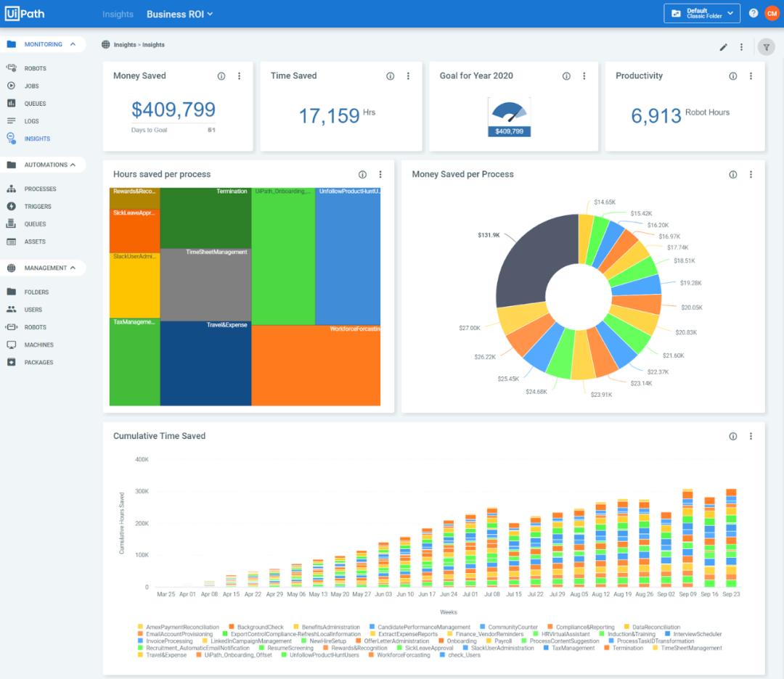Click the CM user avatar
Screen dimensions: 784x679
coord(772,13)
